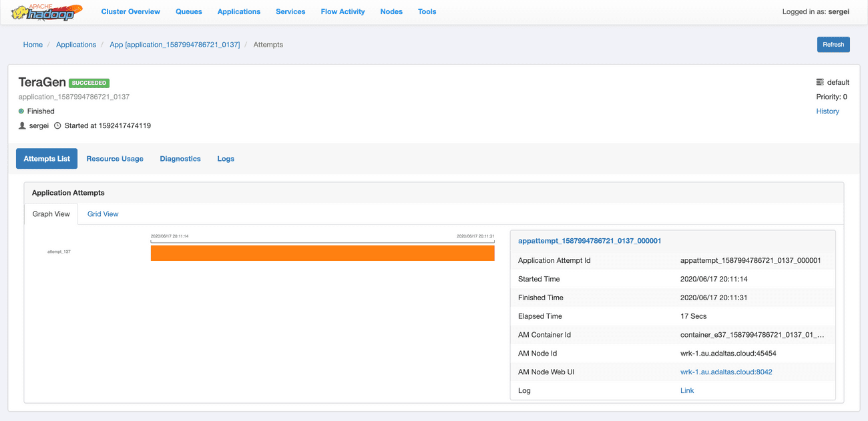
Task: Open the History link
Action: [x=827, y=111]
